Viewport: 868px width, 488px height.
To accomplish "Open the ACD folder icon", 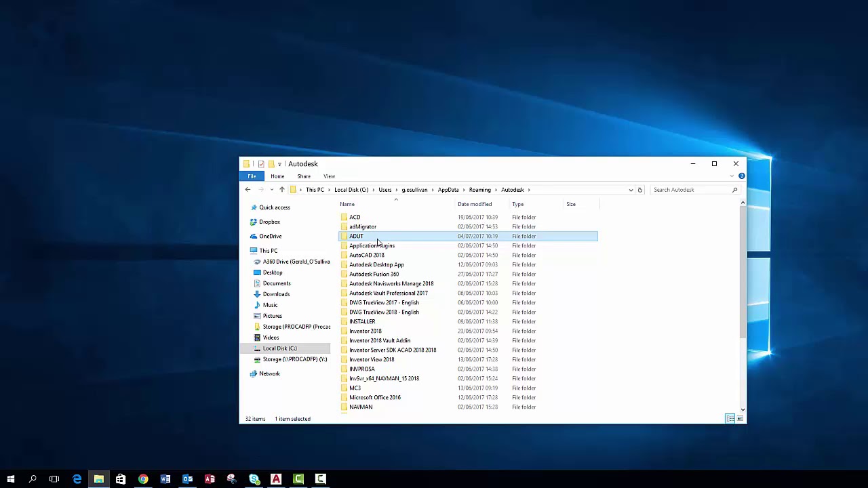I will (344, 217).
